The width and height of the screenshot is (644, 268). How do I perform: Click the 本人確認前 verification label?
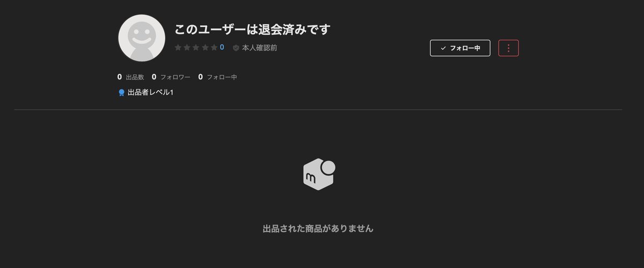259,48
